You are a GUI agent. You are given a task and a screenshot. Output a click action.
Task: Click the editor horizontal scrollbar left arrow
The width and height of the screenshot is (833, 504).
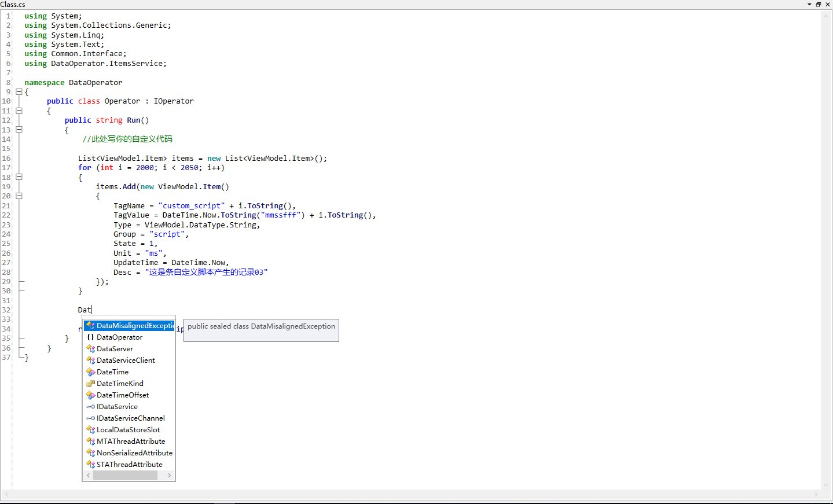pyautogui.click(x=6, y=494)
